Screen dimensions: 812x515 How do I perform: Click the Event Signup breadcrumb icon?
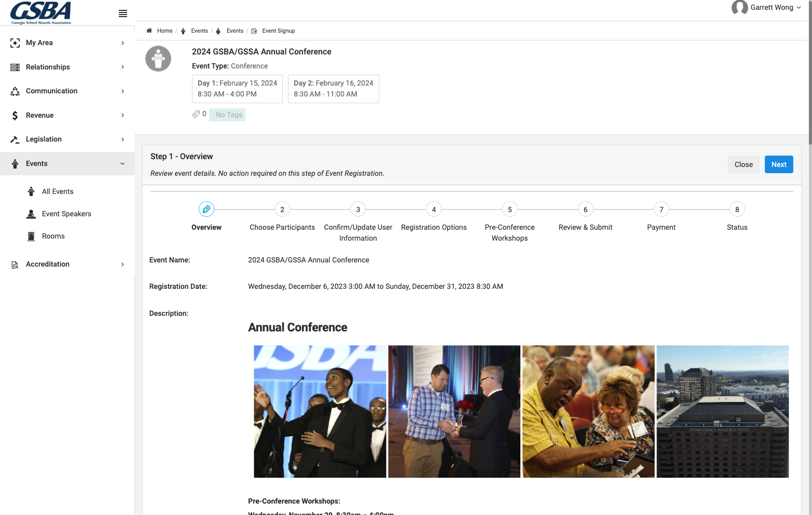pyautogui.click(x=254, y=31)
